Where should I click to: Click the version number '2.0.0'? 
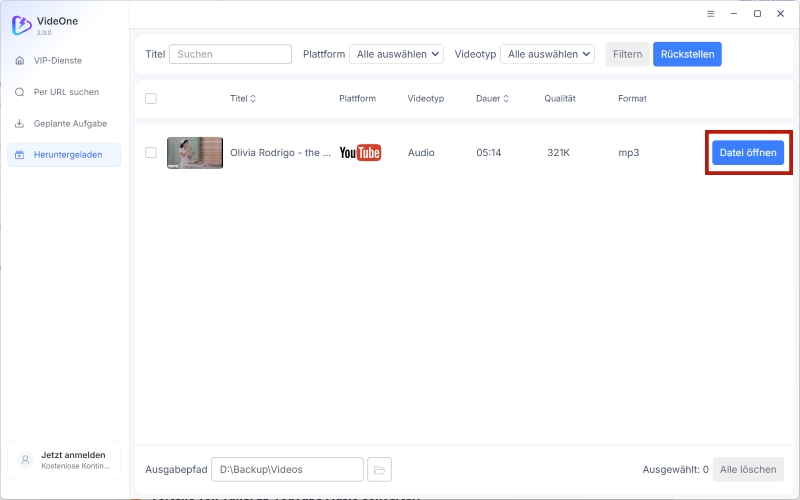(x=44, y=33)
